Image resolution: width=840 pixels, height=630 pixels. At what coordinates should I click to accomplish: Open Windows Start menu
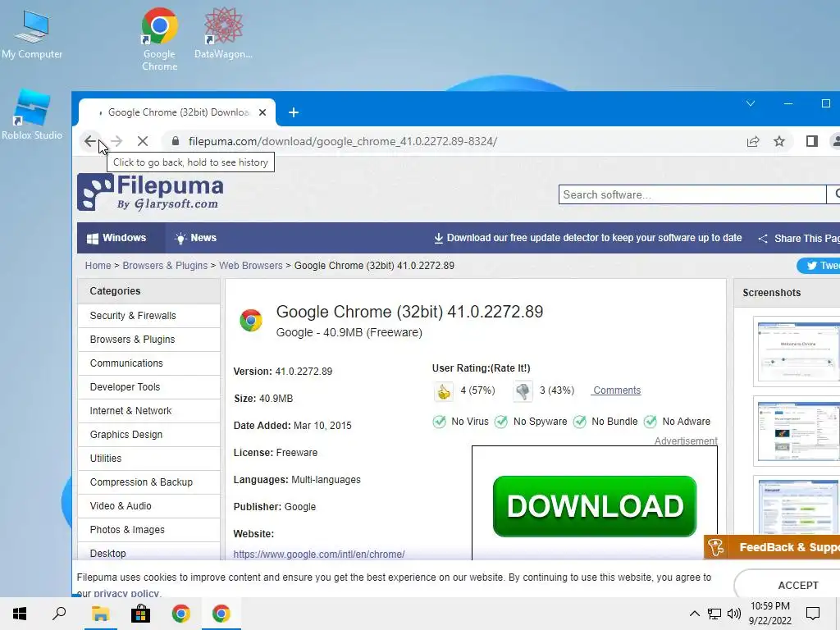click(x=20, y=614)
